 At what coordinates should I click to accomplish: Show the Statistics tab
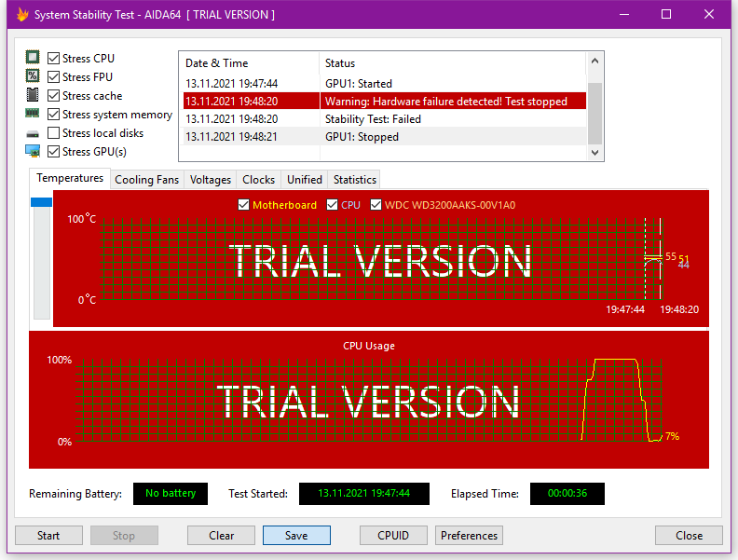(x=354, y=180)
